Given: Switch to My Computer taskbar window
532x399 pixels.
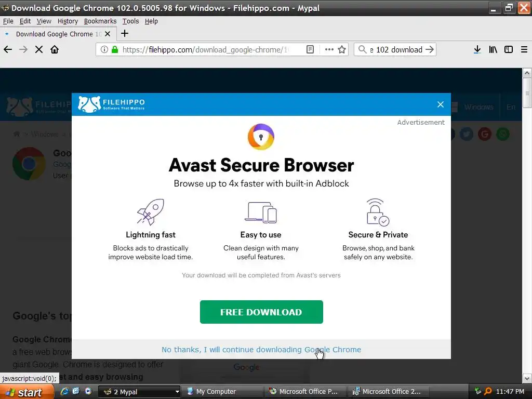Looking at the screenshot, I should coord(221,392).
